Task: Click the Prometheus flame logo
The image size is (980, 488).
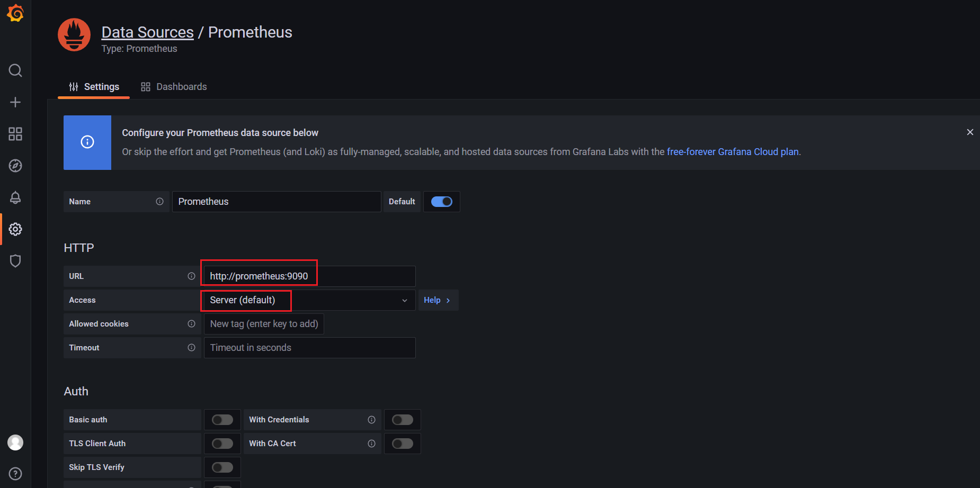Action: [x=74, y=35]
